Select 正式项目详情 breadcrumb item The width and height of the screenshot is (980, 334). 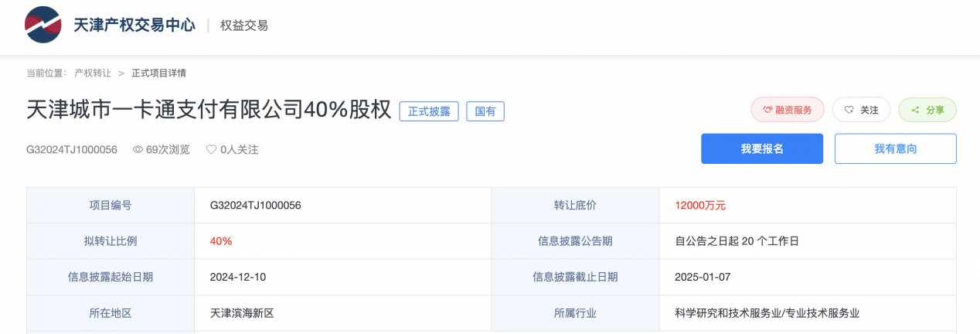point(158,73)
